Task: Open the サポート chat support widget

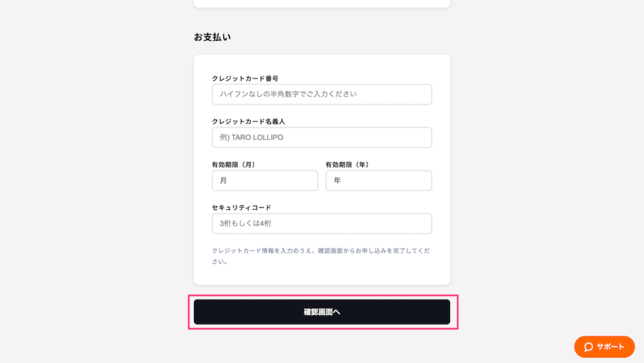Action: pyautogui.click(x=603, y=347)
